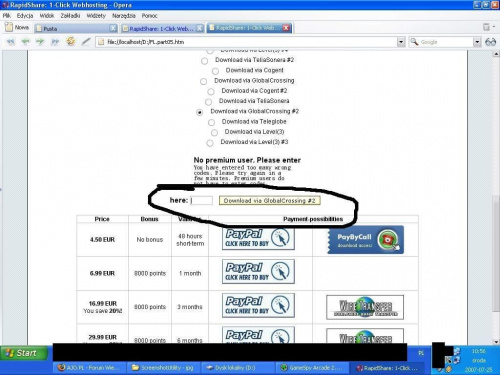Click the glasses view icon beside search
Viewport: 500px width, 375px height.
click(490, 42)
